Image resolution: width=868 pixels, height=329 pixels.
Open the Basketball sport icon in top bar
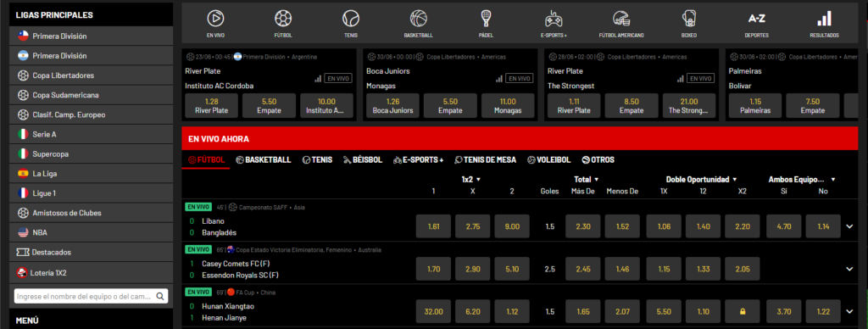tap(418, 19)
